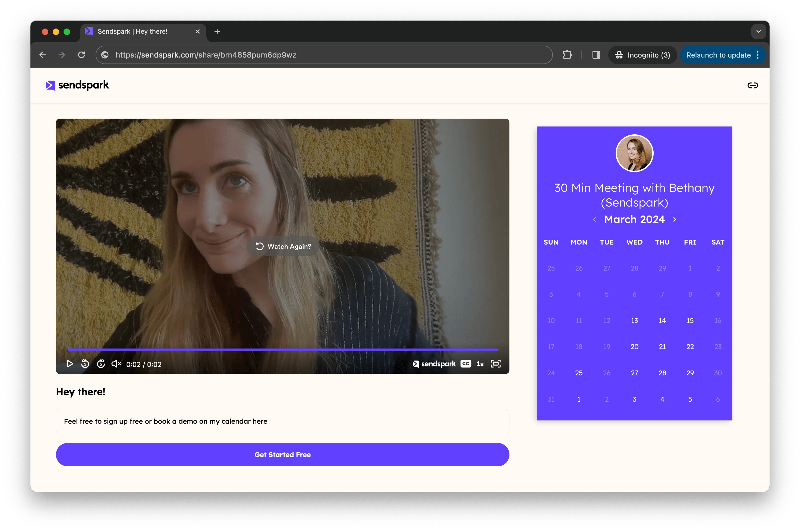Change playback speed from 1x

click(480, 364)
